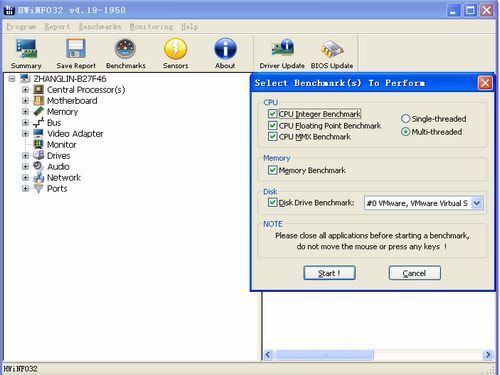Click the About info icon

(225, 48)
